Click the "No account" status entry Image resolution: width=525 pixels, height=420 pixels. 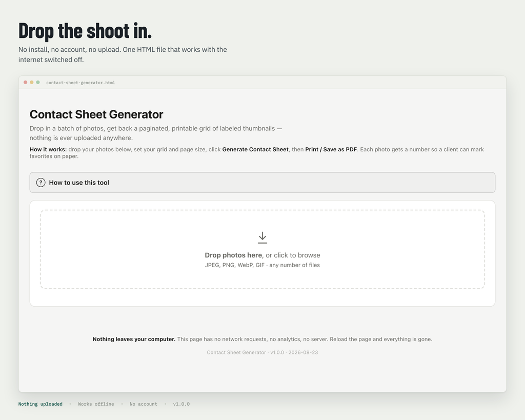[144, 404]
